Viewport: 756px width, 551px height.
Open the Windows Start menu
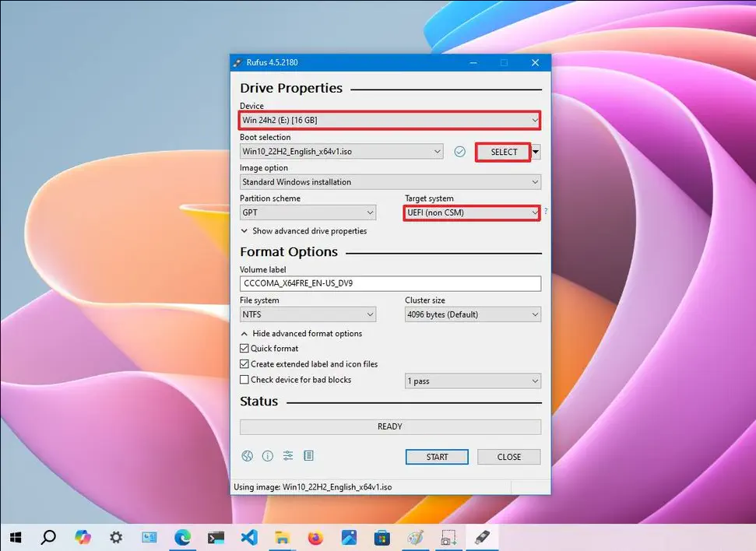[x=16, y=537]
